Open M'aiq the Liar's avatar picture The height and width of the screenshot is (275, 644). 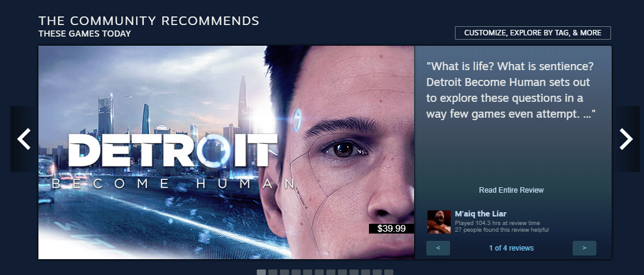[438, 222]
